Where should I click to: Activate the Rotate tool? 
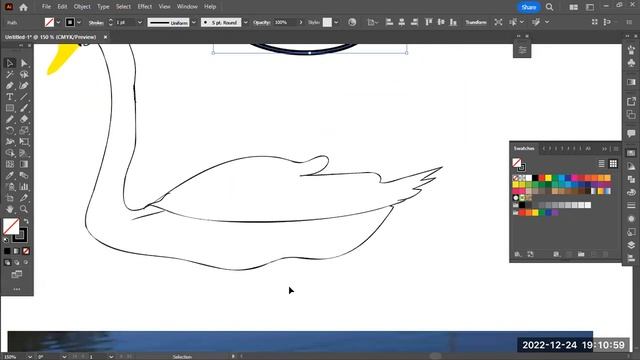pyautogui.click(x=10, y=131)
